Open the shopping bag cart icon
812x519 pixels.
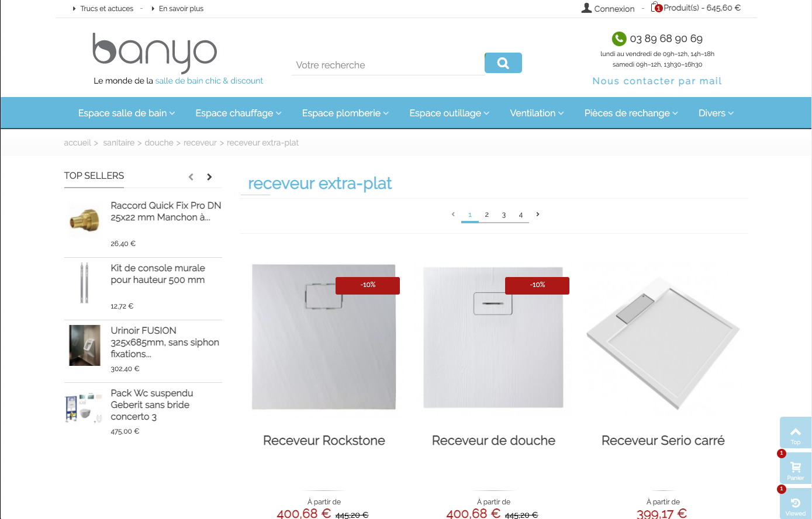point(656,7)
